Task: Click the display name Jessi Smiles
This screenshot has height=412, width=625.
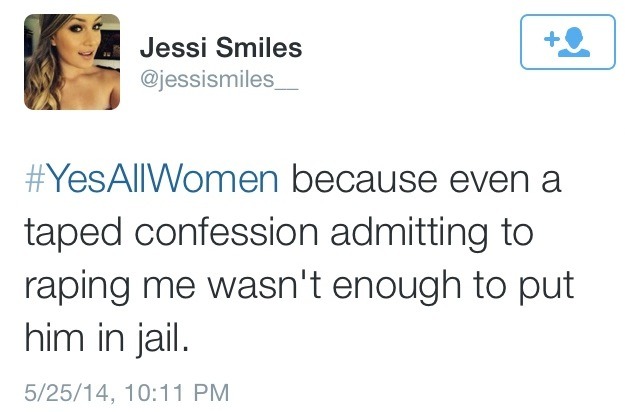Action: point(222,47)
